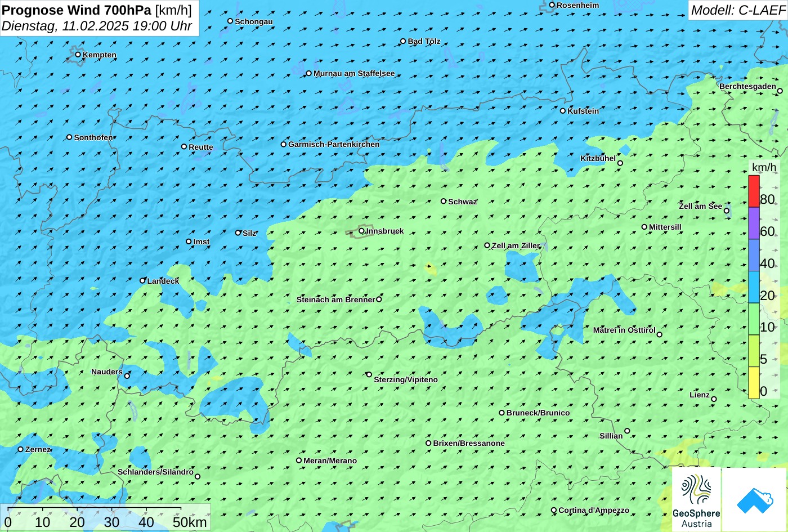Click the GeoSphere Austria logo
The height and width of the screenshot is (532, 788).
(696, 499)
